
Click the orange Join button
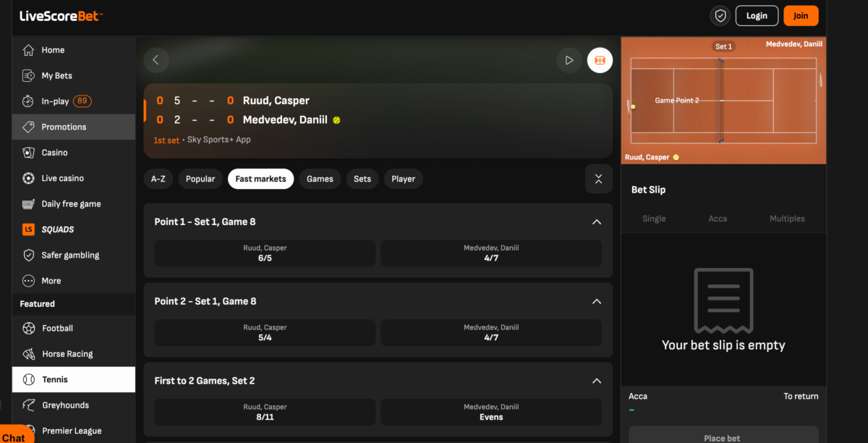click(801, 16)
